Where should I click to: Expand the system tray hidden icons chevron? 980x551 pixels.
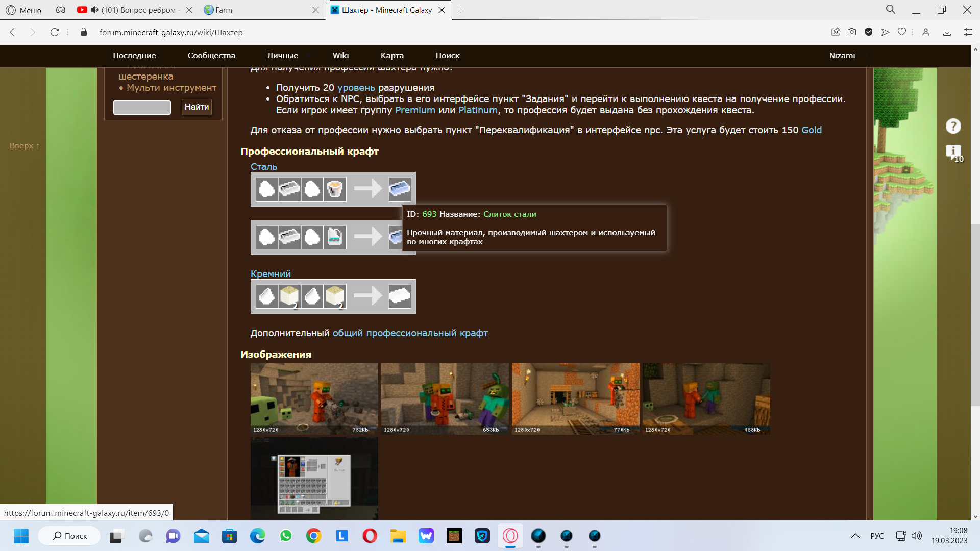[x=855, y=536]
